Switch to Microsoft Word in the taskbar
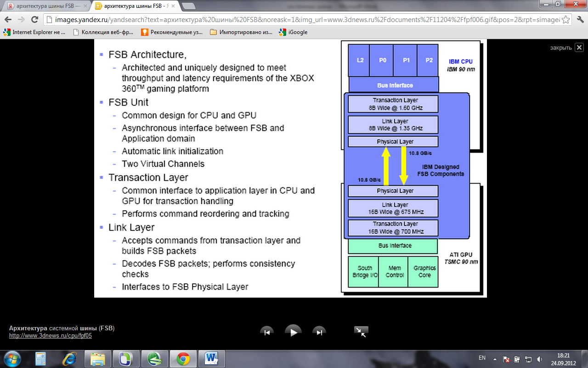The width and height of the screenshot is (588, 368). (x=212, y=359)
